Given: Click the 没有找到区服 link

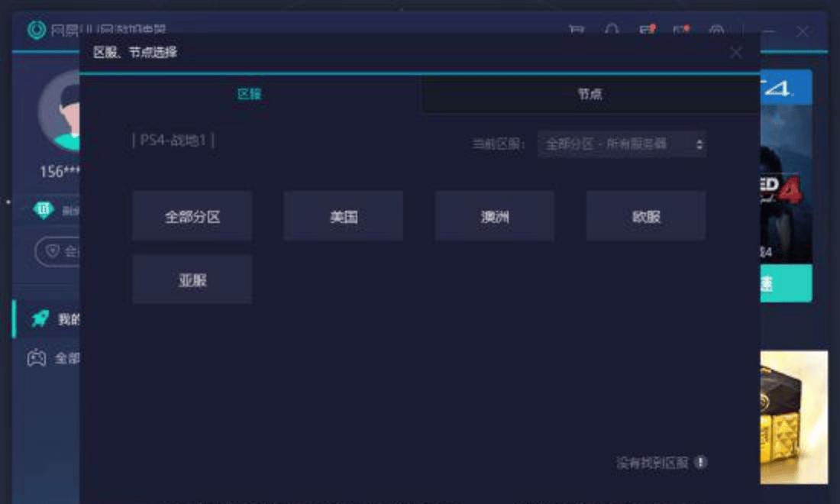Looking at the screenshot, I should pos(652,462).
